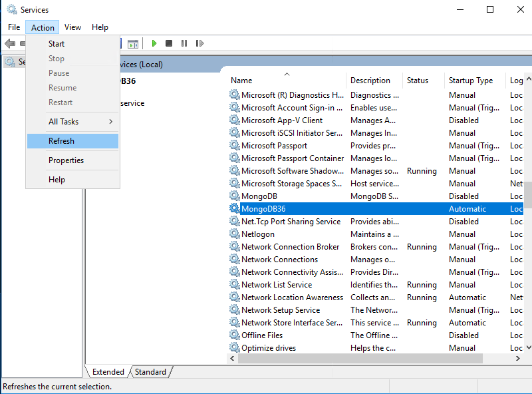This screenshot has height=394, width=532.
Task: Choose Help in the Action dropdown
Action: tap(72, 180)
